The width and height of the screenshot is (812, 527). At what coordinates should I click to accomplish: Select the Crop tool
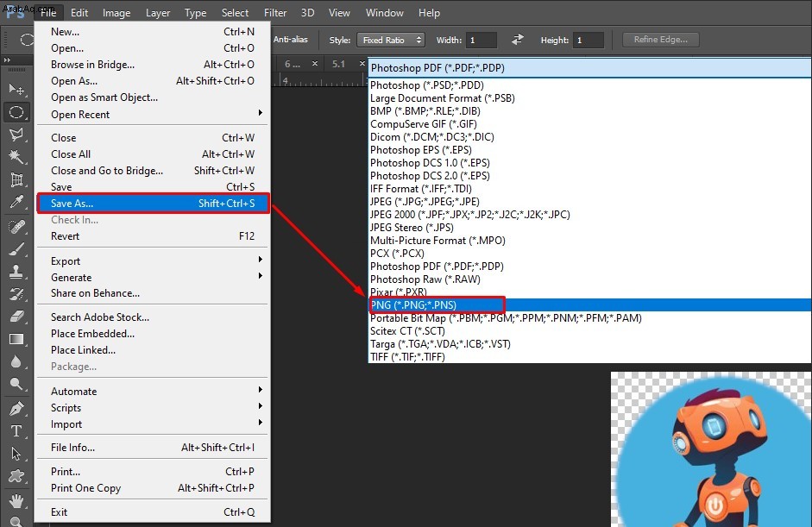[x=16, y=179]
